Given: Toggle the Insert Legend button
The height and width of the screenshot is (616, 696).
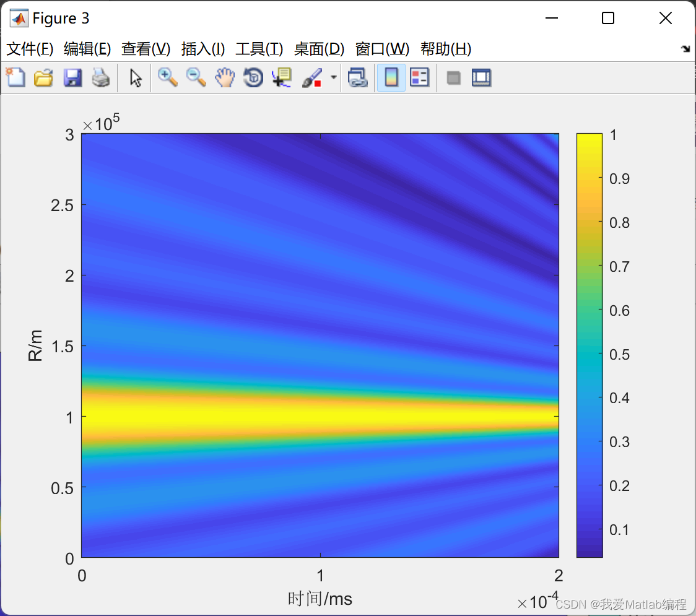Looking at the screenshot, I should [419, 77].
